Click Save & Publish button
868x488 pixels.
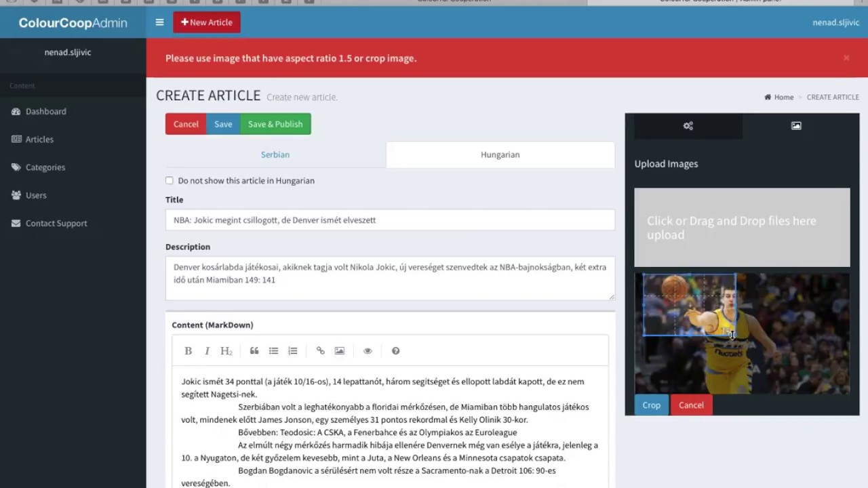(x=275, y=124)
